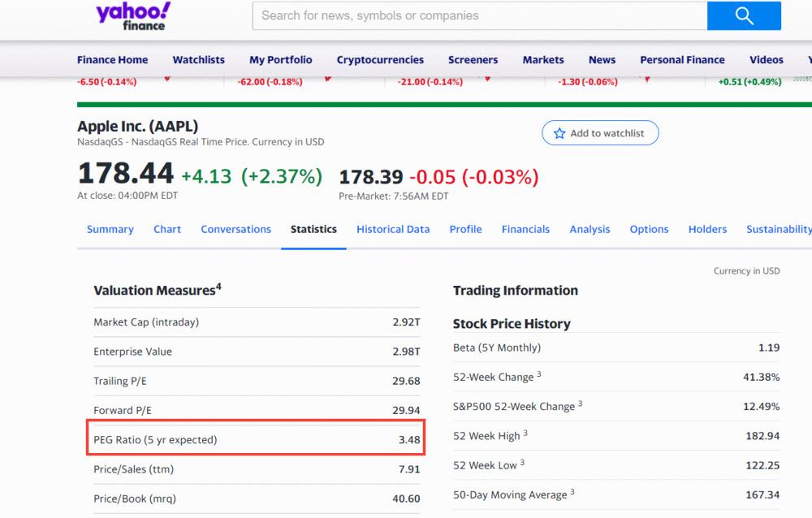Open the Screeners navigation item
812x518 pixels.
[473, 59]
